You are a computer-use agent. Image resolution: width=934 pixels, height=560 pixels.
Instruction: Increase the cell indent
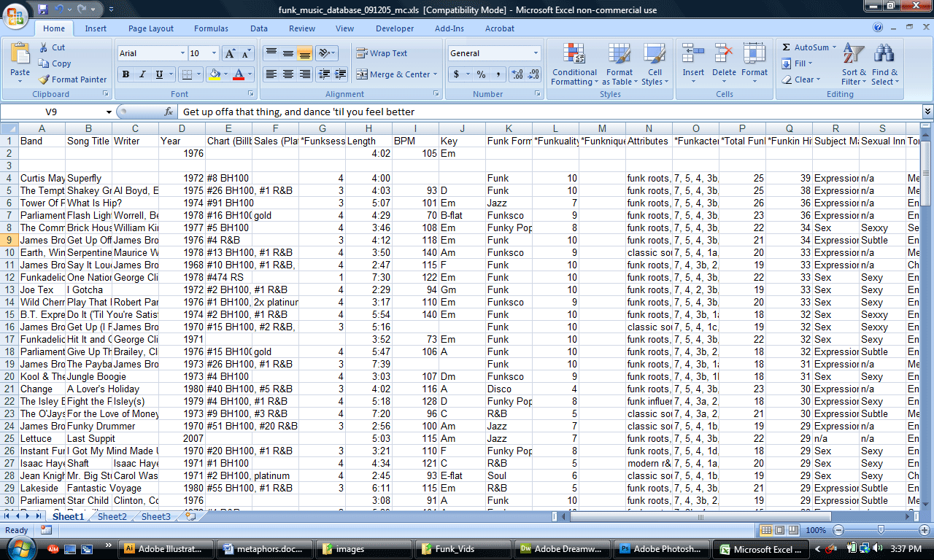point(341,74)
